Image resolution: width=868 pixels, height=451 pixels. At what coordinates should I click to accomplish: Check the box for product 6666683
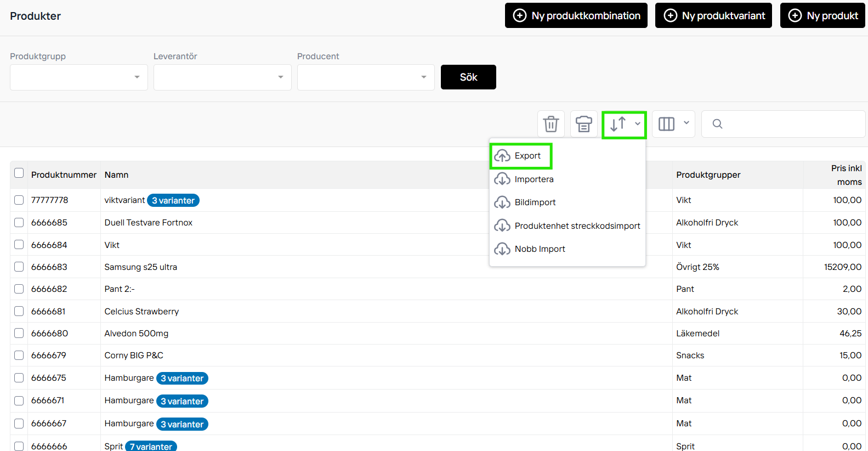(19, 267)
